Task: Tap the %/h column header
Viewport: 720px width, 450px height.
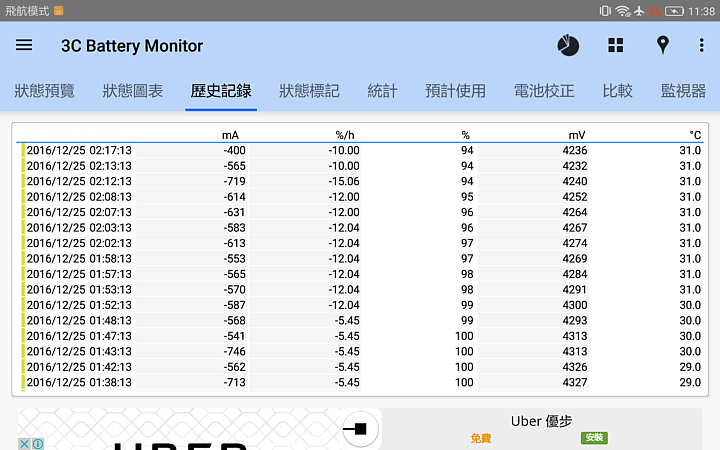Action: [345, 135]
